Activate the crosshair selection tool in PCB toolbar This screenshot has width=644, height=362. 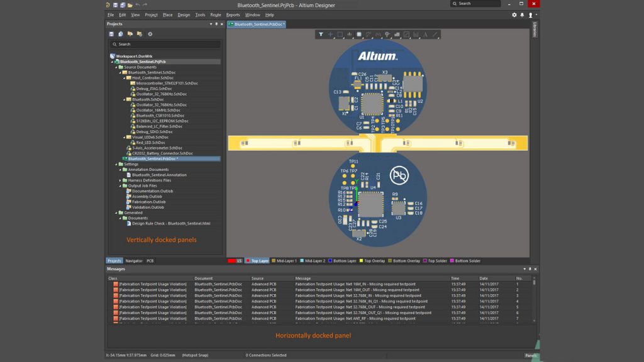[331, 35]
